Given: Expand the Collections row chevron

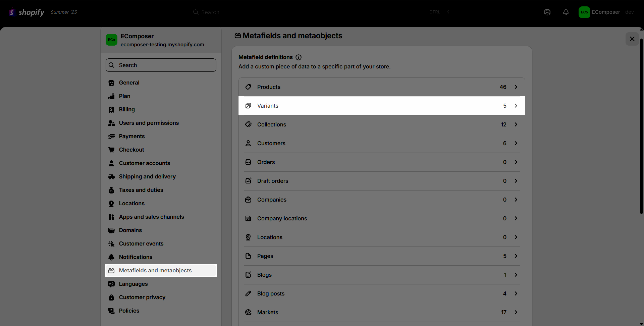Looking at the screenshot, I should coord(516,124).
